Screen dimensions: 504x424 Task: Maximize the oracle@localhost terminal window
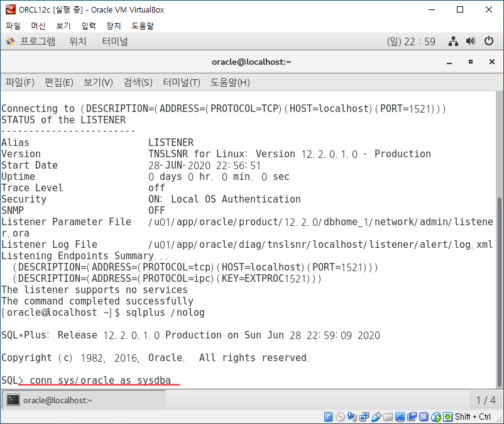point(471,62)
